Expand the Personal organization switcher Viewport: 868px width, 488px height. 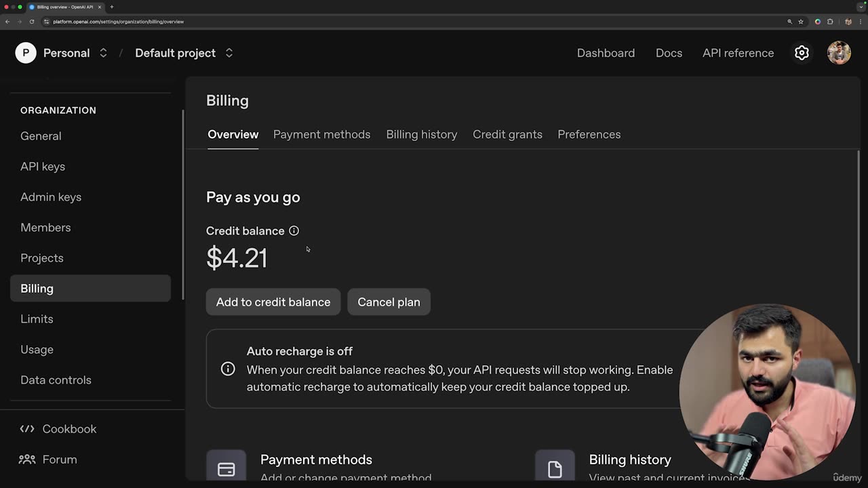(103, 53)
